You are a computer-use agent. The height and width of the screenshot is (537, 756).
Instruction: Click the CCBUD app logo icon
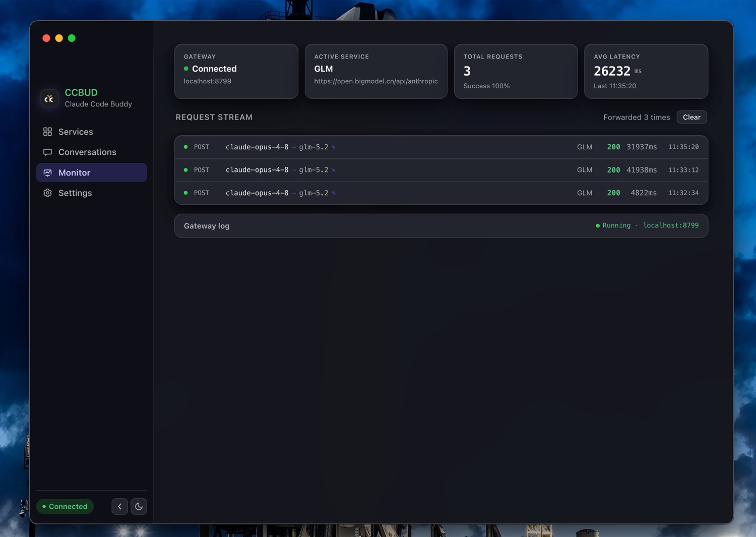[49, 98]
